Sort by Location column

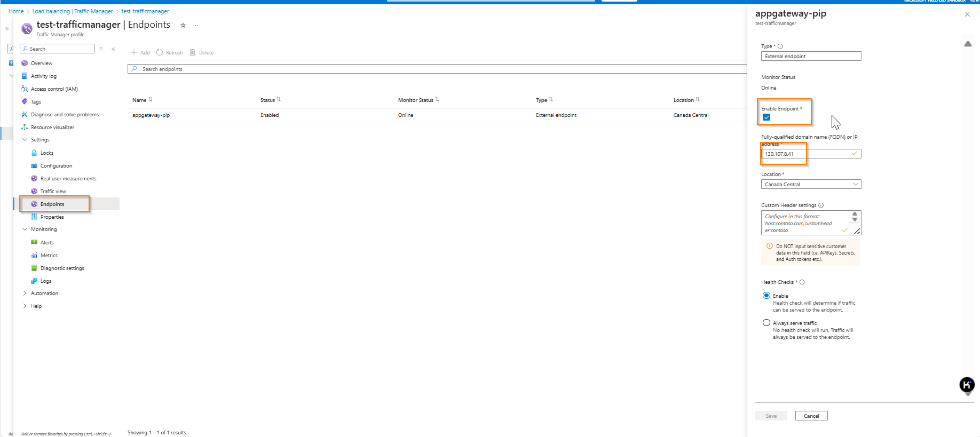(x=686, y=100)
